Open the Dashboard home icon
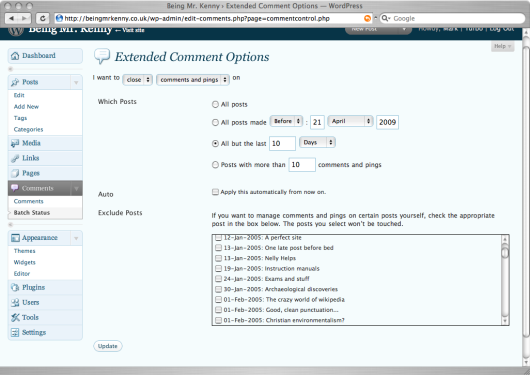Viewport: 530px width, 375px height. pos(15,56)
